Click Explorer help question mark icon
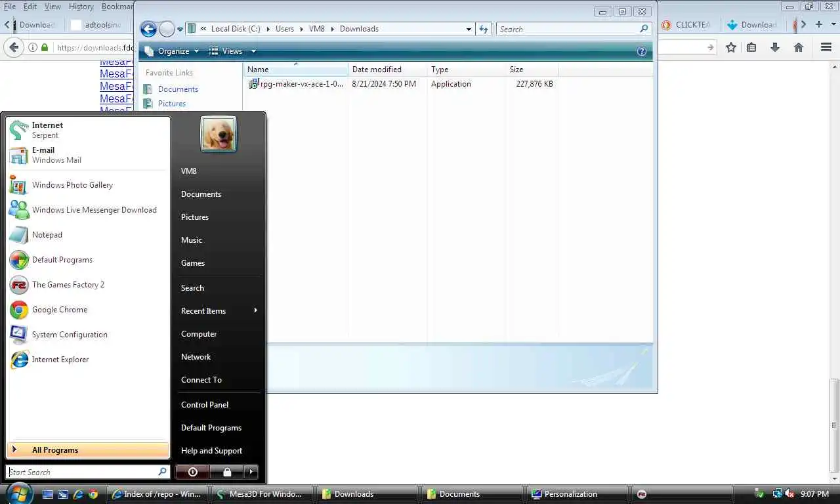840x504 pixels. [642, 51]
